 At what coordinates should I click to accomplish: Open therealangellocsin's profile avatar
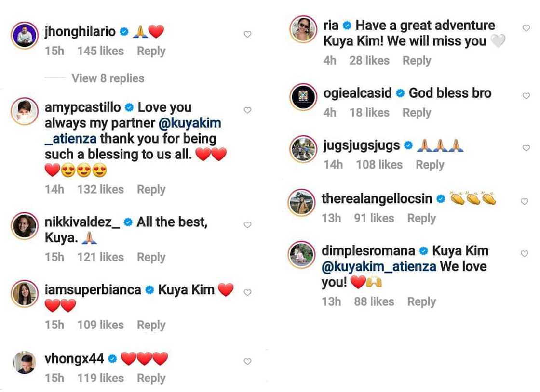[302, 202]
